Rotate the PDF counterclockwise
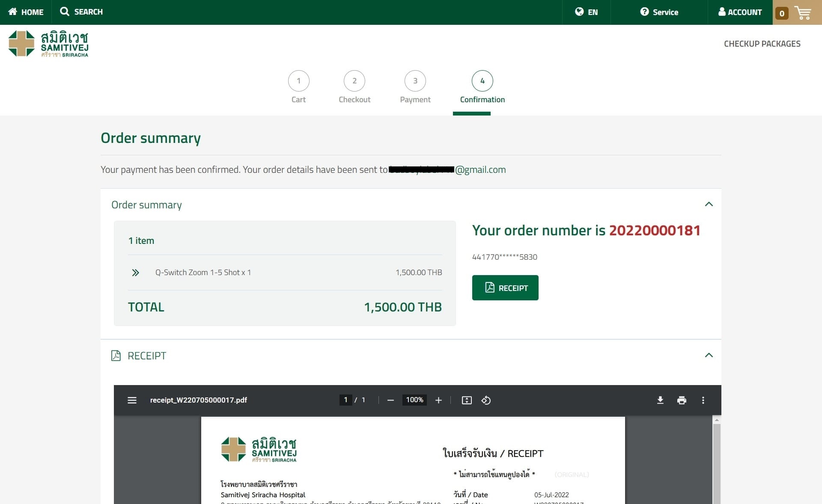This screenshot has height=504, width=822. (486, 400)
